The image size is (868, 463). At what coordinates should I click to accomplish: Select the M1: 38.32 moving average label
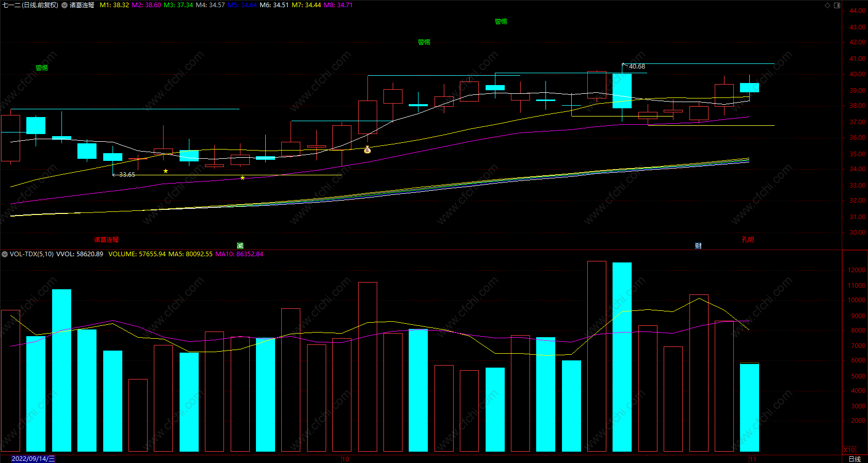[114, 5]
